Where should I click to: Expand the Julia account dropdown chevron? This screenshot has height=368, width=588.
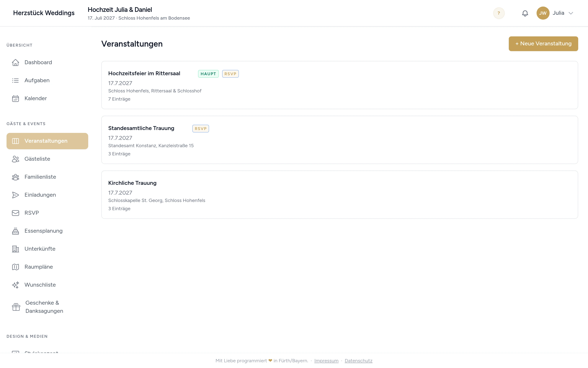571,13
